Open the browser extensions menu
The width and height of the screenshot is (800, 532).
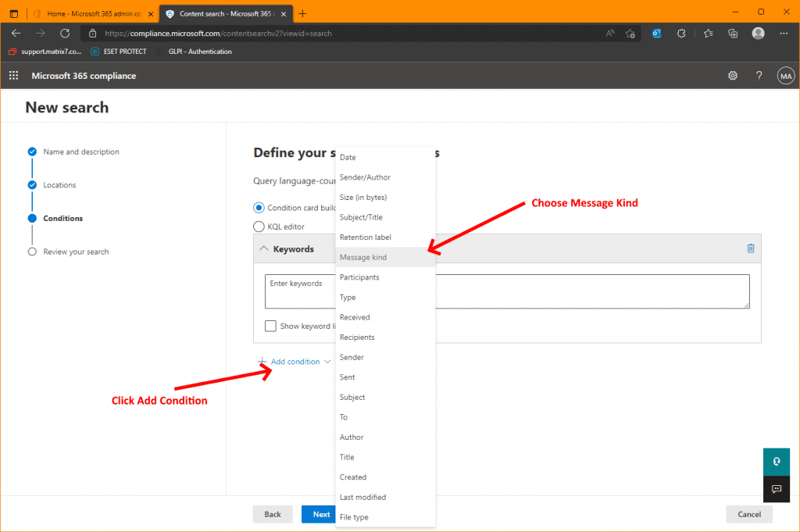(681, 34)
